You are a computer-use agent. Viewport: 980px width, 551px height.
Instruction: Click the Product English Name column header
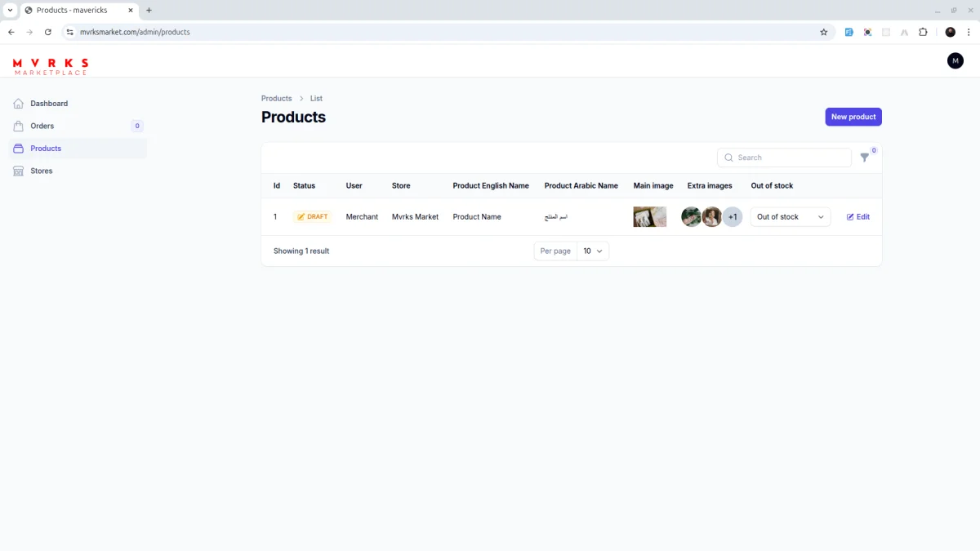coord(491,186)
